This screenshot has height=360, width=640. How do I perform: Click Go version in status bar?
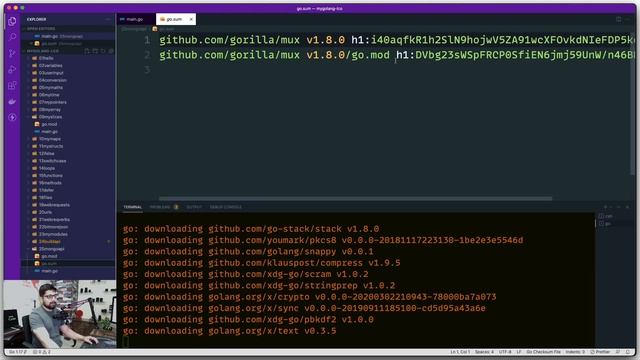(x=17, y=352)
